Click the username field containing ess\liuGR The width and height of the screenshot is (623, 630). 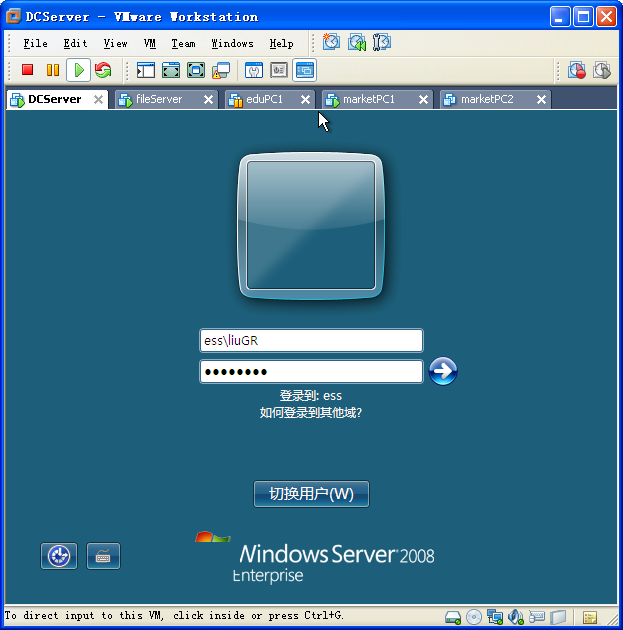point(311,341)
